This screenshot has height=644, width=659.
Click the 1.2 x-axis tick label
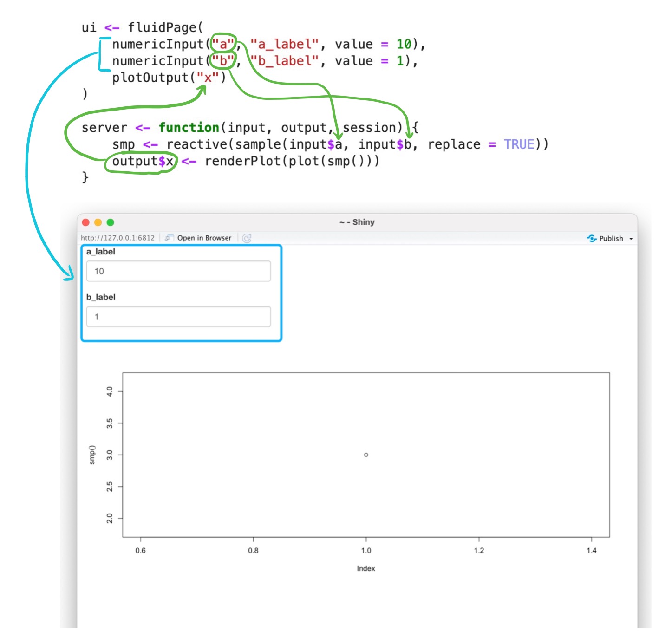(479, 551)
